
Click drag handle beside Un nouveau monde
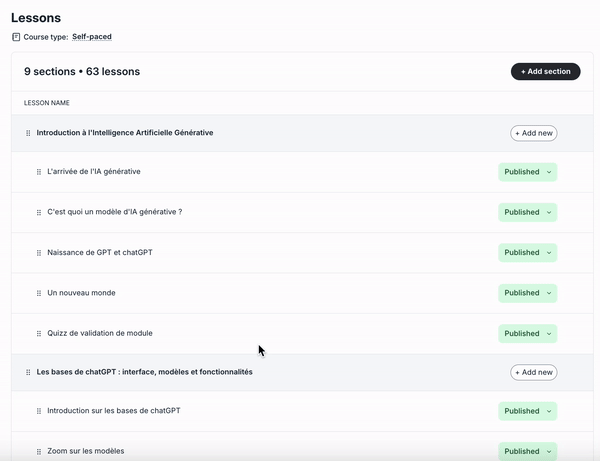pyautogui.click(x=39, y=293)
